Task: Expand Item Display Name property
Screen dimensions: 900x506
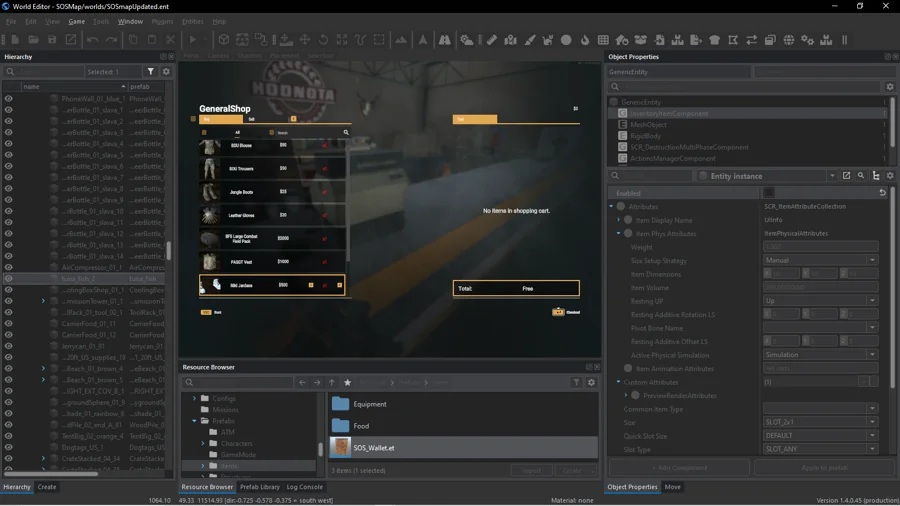Action: click(x=619, y=220)
